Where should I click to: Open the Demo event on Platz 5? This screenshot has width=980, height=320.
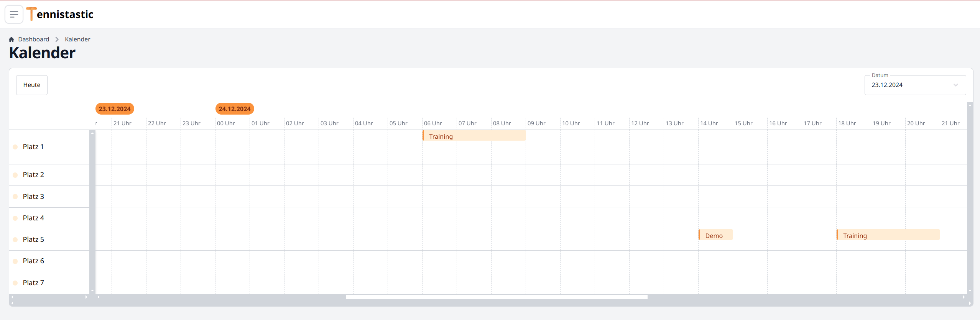[x=715, y=235]
